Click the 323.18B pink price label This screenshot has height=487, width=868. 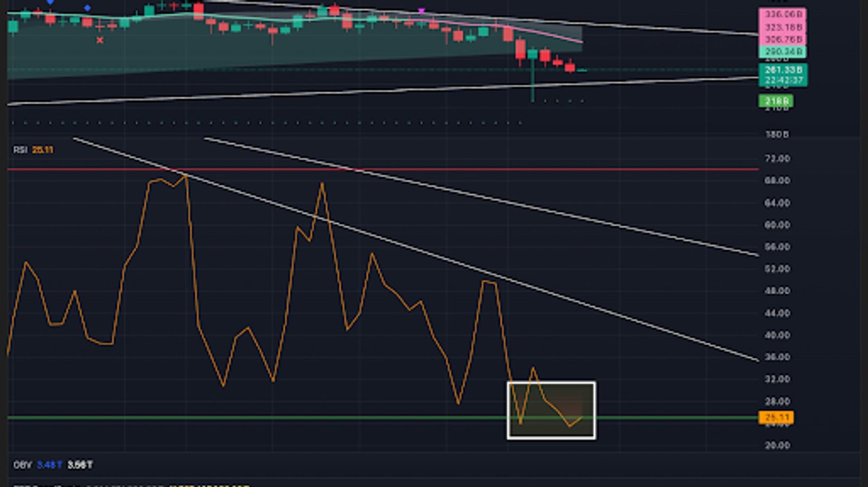tap(782, 27)
